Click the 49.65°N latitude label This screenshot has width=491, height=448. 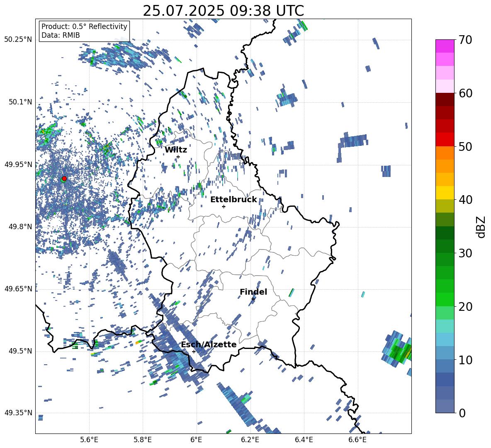pyautogui.click(x=18, y=288)
